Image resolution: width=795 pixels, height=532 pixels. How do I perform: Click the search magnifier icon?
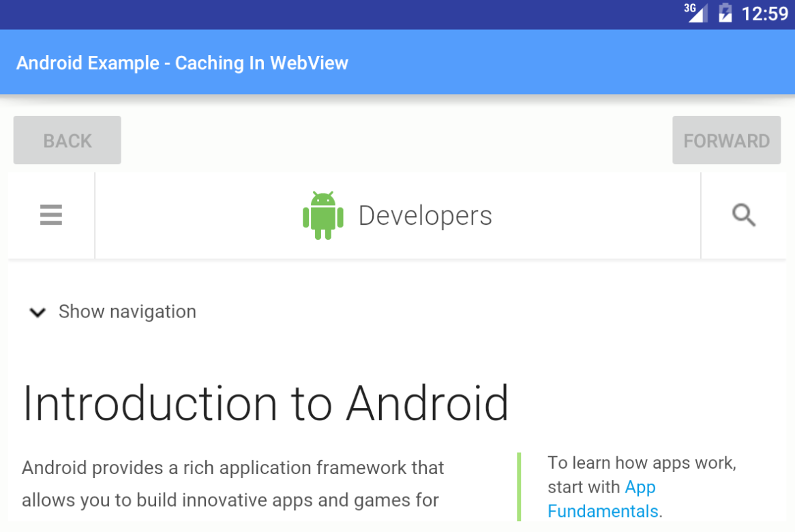click(x=744, y=215)
